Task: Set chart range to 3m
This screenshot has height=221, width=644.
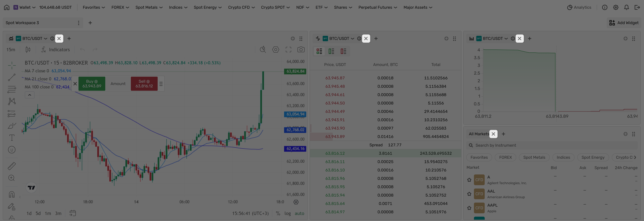Action: [x=58, y=214]
